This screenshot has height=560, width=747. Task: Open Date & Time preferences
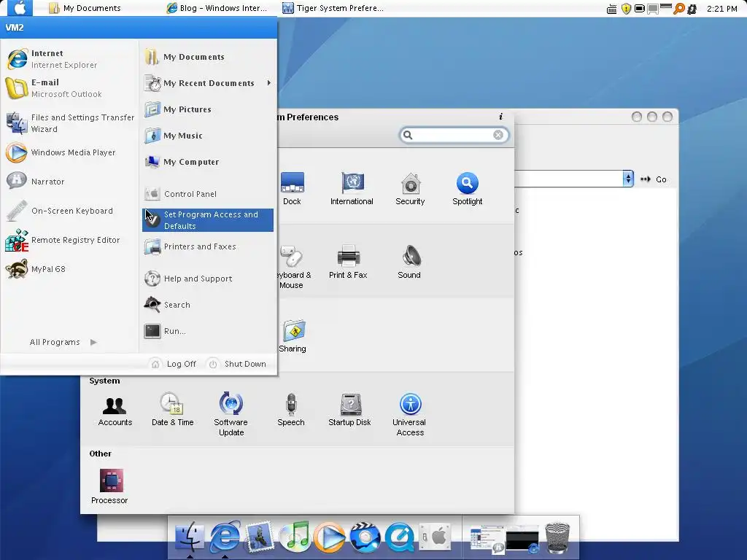click(172, 410)
